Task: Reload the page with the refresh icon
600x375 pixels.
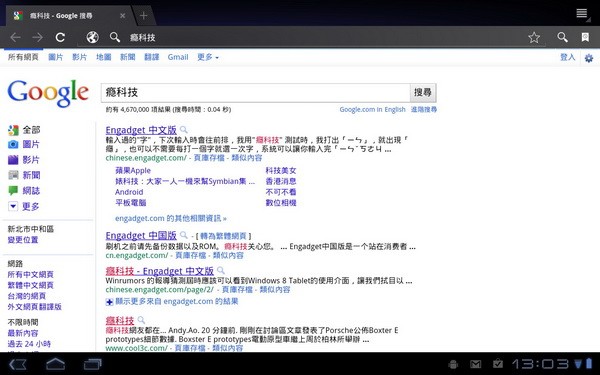Action: point(60,37)
